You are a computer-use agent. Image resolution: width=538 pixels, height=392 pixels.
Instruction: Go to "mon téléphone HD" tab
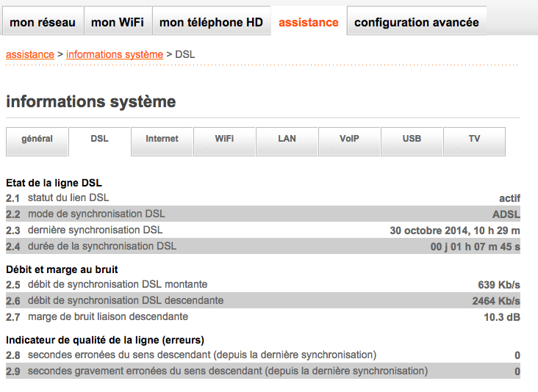[211, 22]
